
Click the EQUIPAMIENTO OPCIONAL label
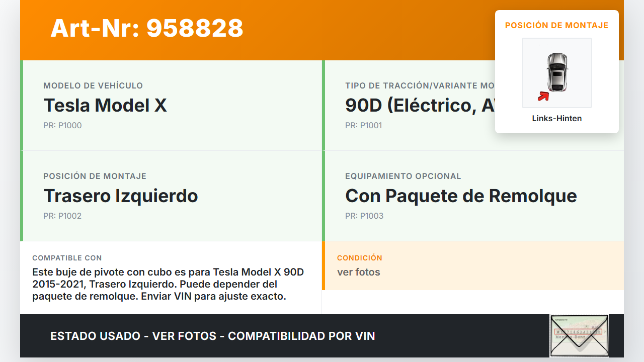tap(403, 176)
